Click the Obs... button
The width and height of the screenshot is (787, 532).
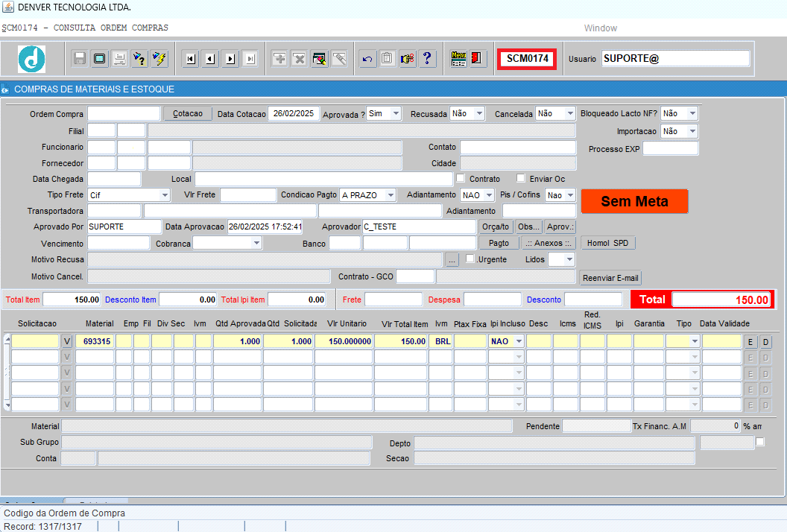[528, 227]
